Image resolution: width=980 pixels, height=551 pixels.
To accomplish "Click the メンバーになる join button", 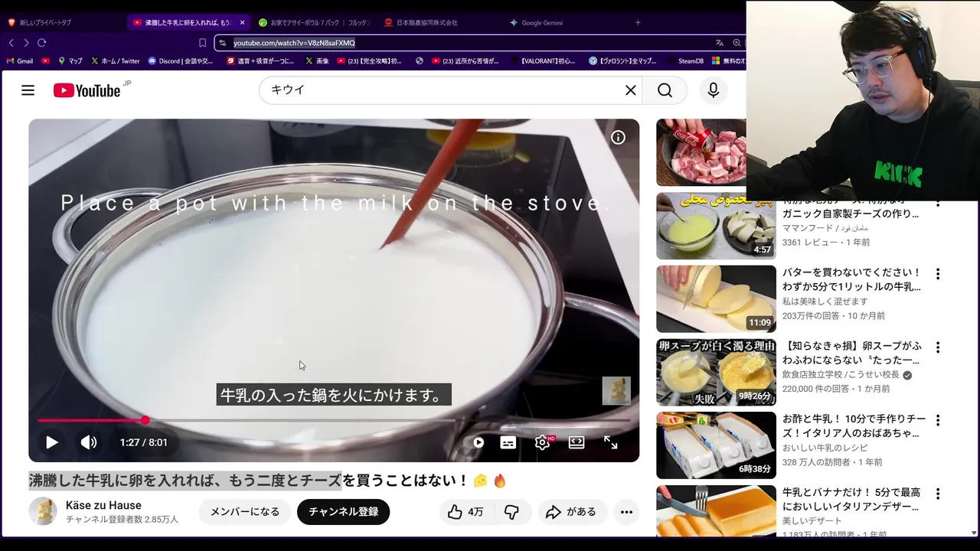I will [x=245, y=512].
